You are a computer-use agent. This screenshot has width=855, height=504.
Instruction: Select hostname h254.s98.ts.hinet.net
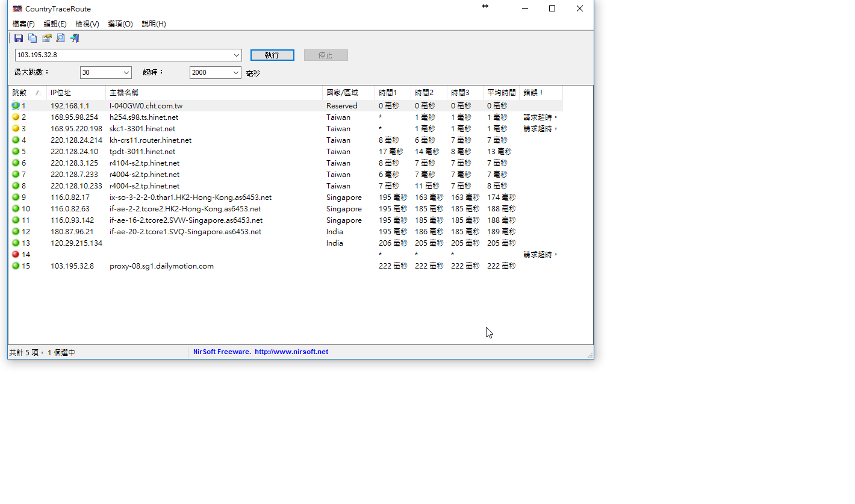click(144, 117)
